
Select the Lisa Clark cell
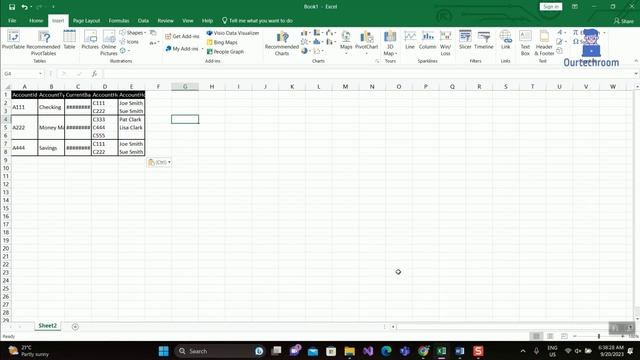(x=131, y=127)
